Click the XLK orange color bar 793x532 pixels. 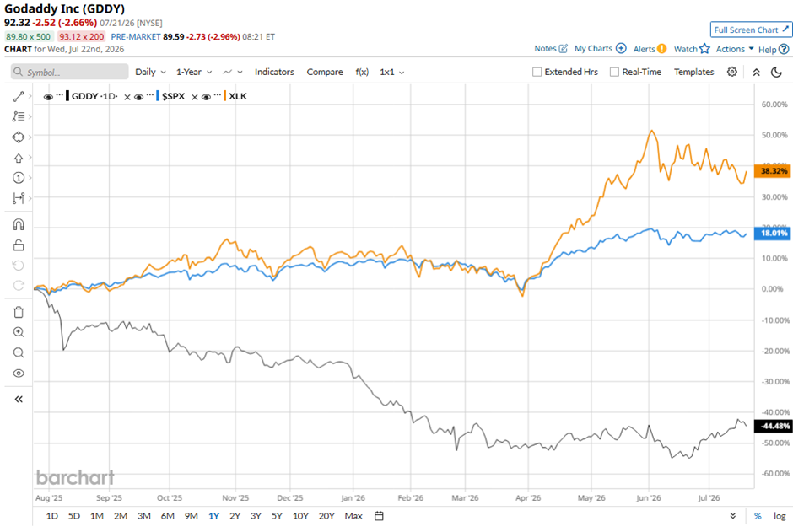(x=224, y=96)
